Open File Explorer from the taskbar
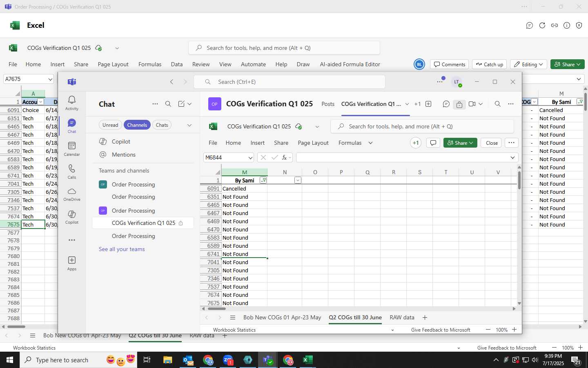Viewport: 588px width, 368px height. [x=168, y=360]
